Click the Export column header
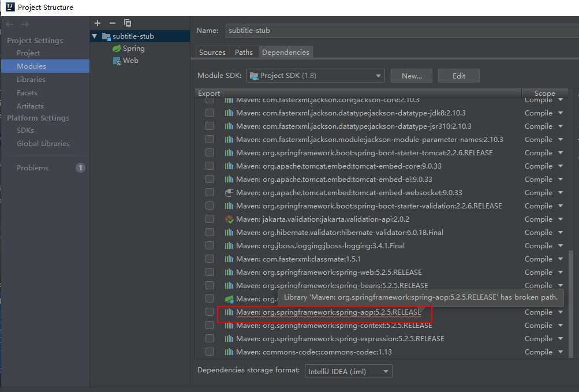The image size is (579, 392). [209, 93]
